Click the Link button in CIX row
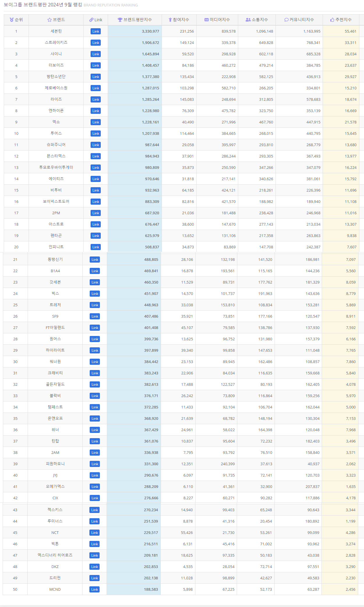Screen dimensions: 364x607 (95, 498)
